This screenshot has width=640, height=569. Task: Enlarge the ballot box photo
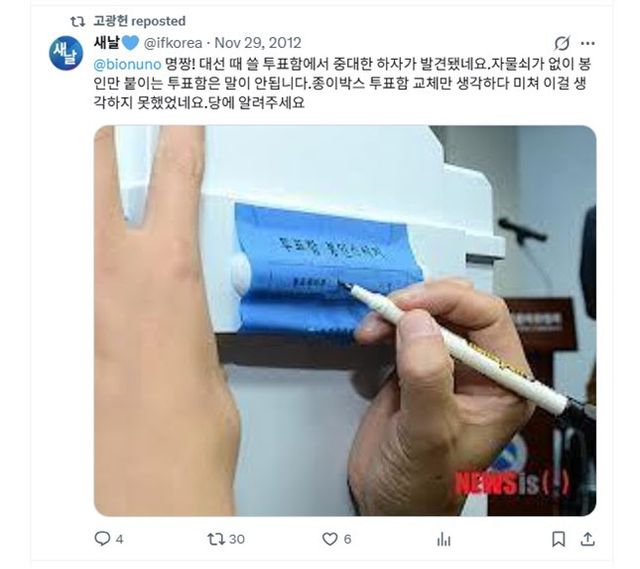[x=345, y=320]
